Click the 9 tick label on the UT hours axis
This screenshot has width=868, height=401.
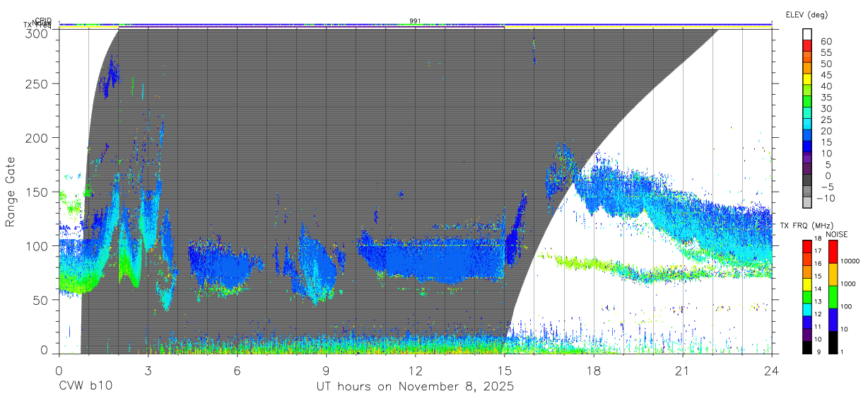coord(326,370)
